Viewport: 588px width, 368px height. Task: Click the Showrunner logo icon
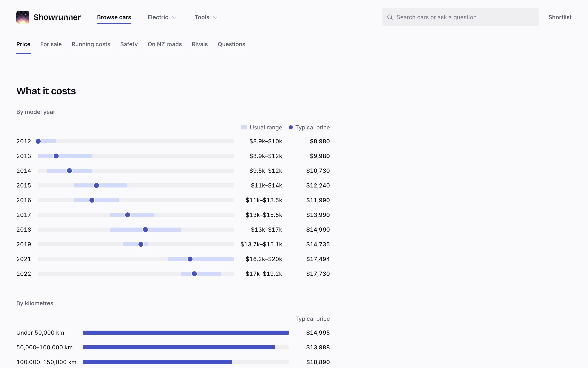[x=23, y=17]
